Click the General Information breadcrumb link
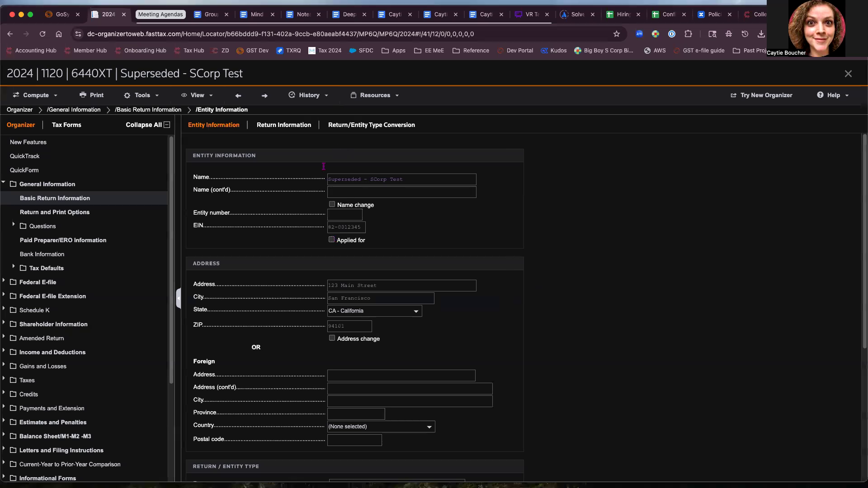 click(74, 110)
